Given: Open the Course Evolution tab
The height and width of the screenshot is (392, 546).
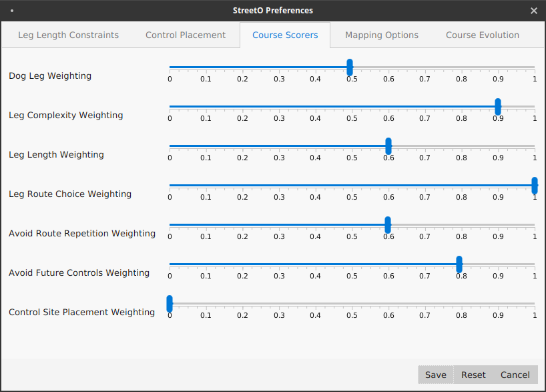Looking at the screenshot, I should click(482, 35).
